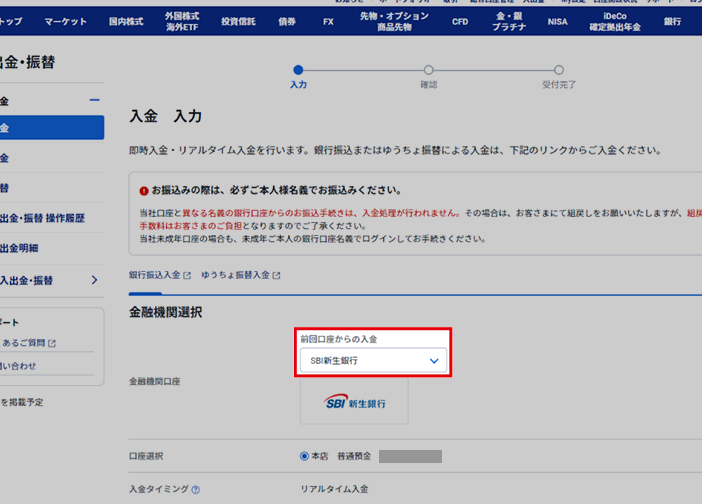
Task: Select the NISA navigation item
Action: click(x=557, y=21)
